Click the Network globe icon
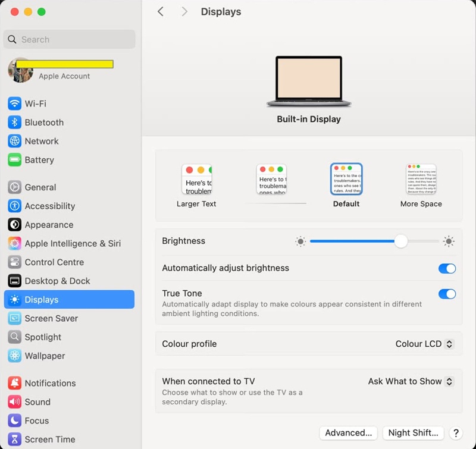 14,141
